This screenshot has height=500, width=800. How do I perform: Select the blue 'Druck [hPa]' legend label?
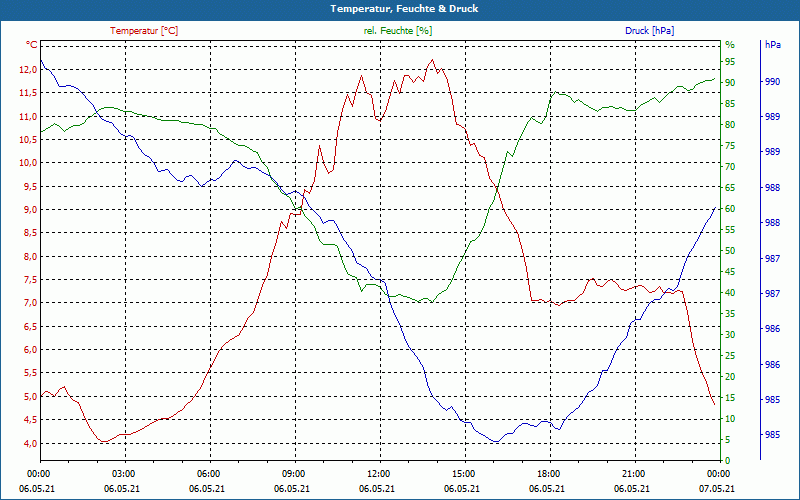(649, 31)
